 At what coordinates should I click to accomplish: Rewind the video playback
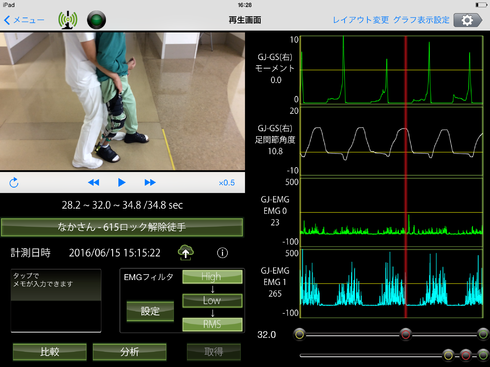click(x=94, y=183)
